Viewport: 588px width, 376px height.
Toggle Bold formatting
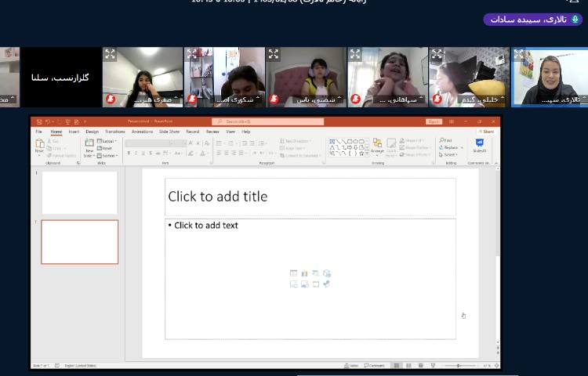coord(129,154)
